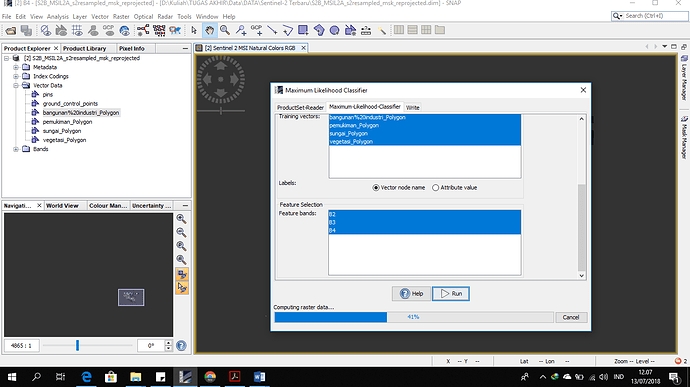Image resolution: width=690 pixels, height=387 pixels.
Task: Toggle synchronise views button in navigation panel
Action: coord(182,274)
